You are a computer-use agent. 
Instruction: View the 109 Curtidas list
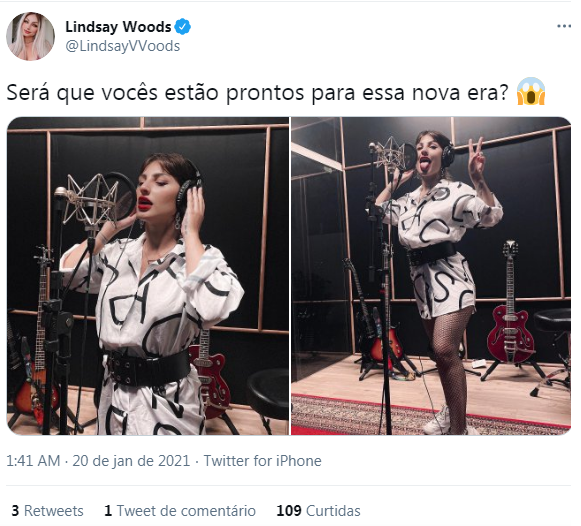tap(318, 510)
